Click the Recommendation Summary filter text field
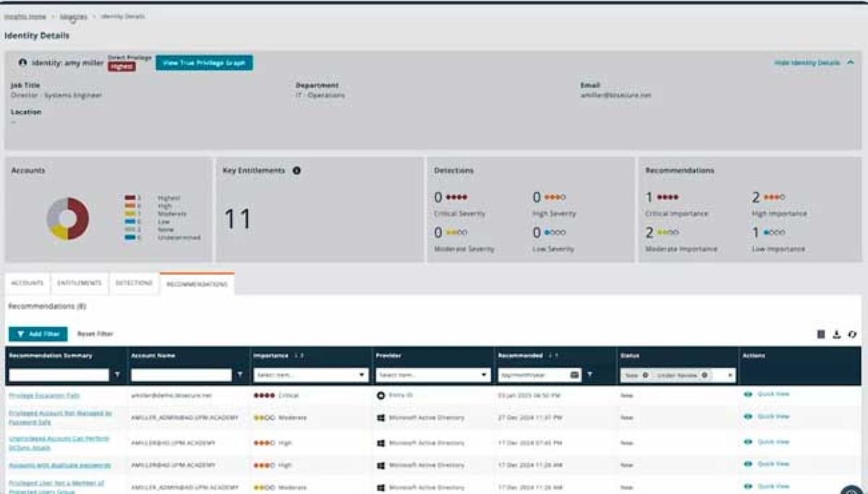This screenshot has height=494, width=868. pyautogui.click(x=59, y=375)
